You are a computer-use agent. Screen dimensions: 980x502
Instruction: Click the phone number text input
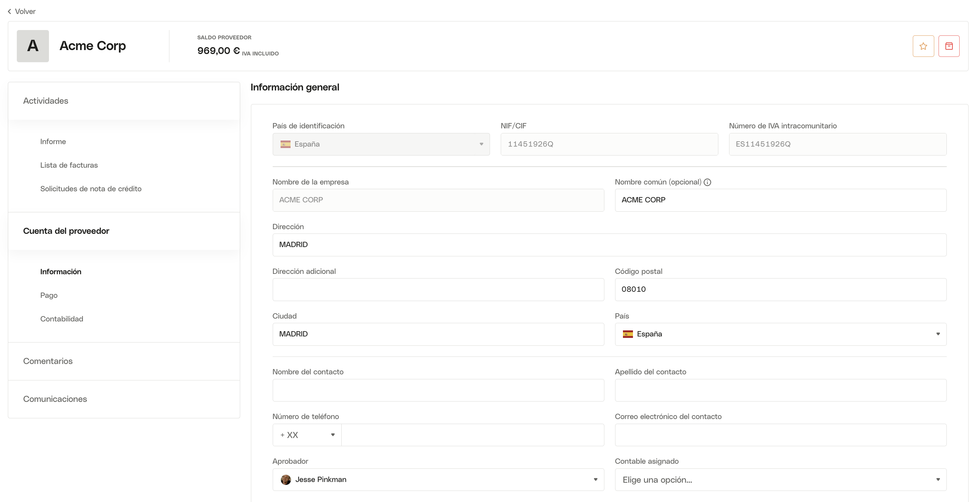pos(472,435)
